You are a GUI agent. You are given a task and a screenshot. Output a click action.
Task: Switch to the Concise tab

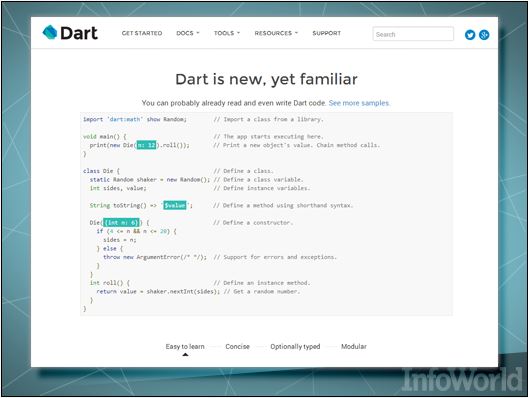pos(237,346)
